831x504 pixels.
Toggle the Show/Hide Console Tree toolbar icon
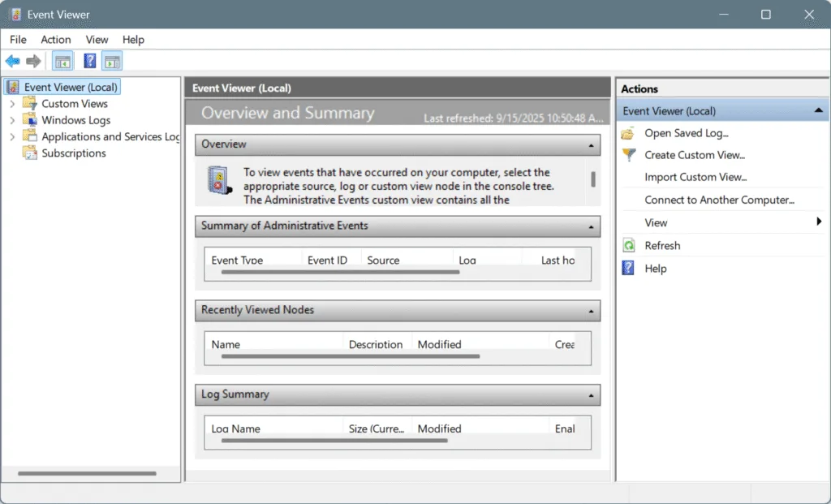coord(62,60)
